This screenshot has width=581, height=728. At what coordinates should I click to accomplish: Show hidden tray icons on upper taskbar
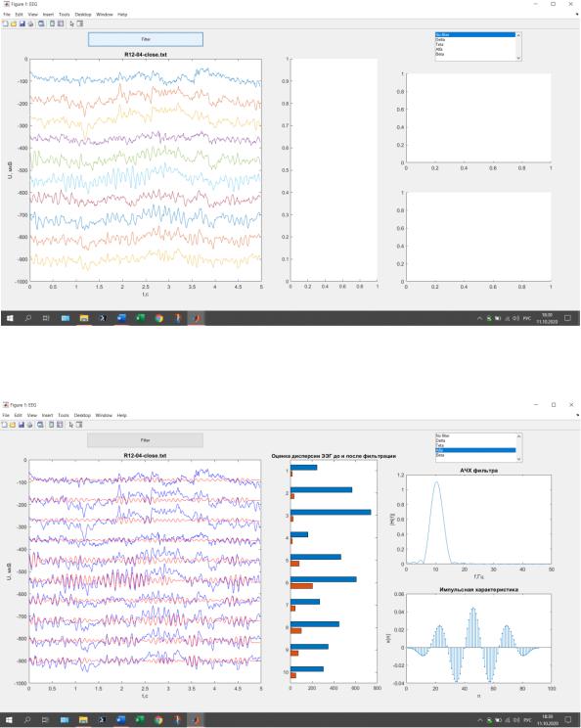(x=480, y=319)
